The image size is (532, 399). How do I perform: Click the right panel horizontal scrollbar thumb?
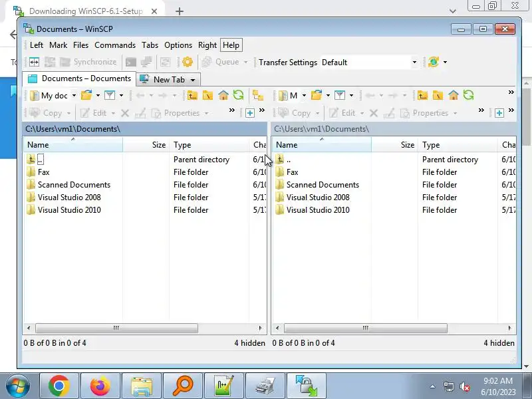coord(365,328)
